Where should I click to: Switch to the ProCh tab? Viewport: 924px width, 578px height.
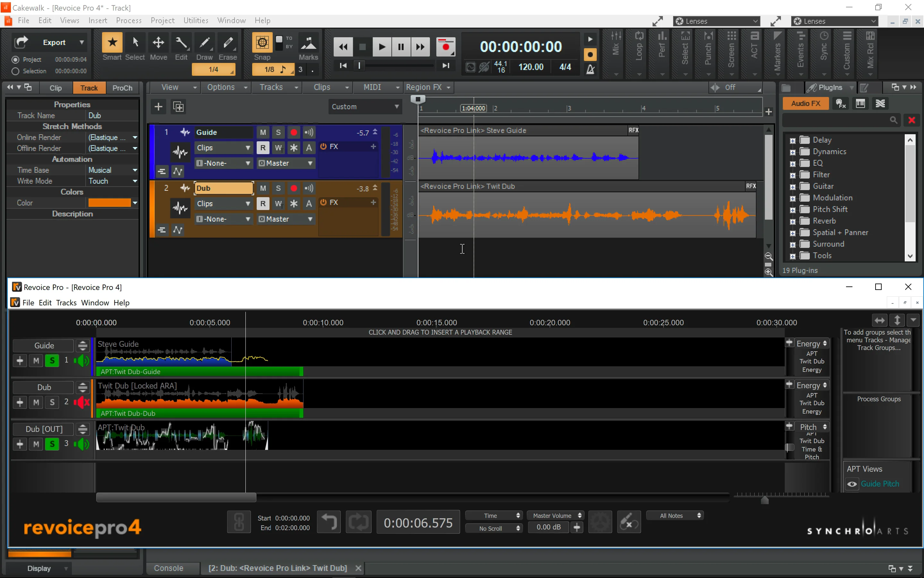coord(122,88)
